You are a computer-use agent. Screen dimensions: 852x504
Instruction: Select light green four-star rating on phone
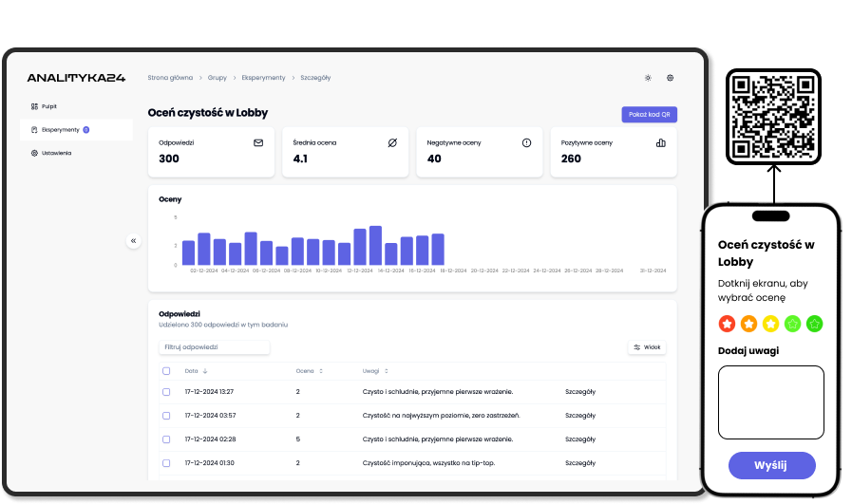click(792, 324)
